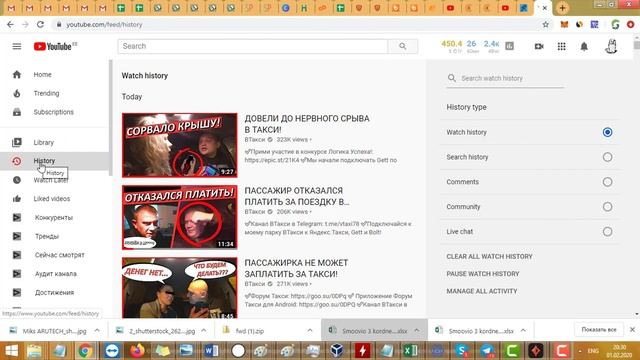Image resolution: width=640 pixels, height=360 pixels.
Task: Click the search magnifier button
Action: [x=402, y=46]
